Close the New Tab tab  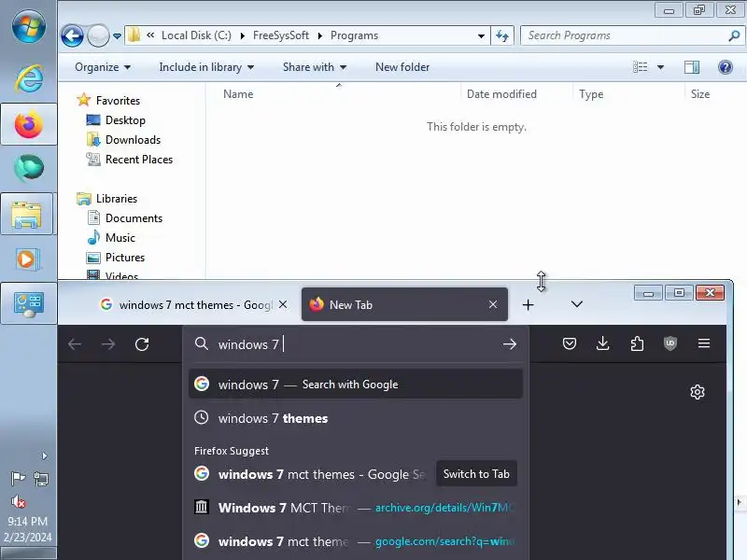[x=493, y=304]
